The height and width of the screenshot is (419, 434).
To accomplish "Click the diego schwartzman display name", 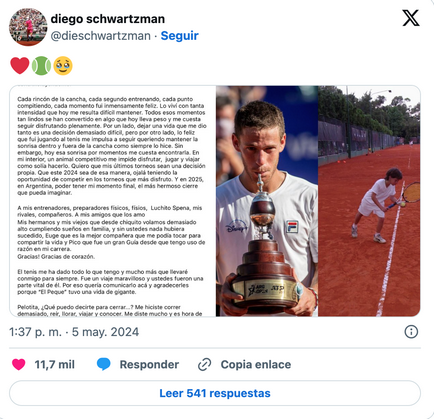I will (108, 19).
